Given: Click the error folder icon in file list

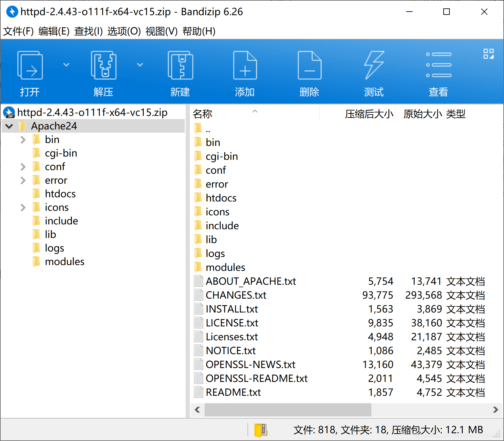Looking at the screenshot, I should [198, 184].
